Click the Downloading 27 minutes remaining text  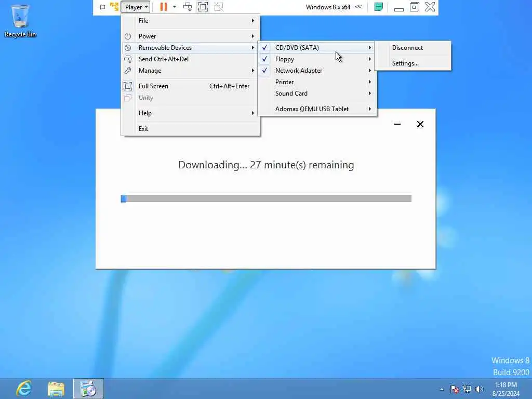266,165
